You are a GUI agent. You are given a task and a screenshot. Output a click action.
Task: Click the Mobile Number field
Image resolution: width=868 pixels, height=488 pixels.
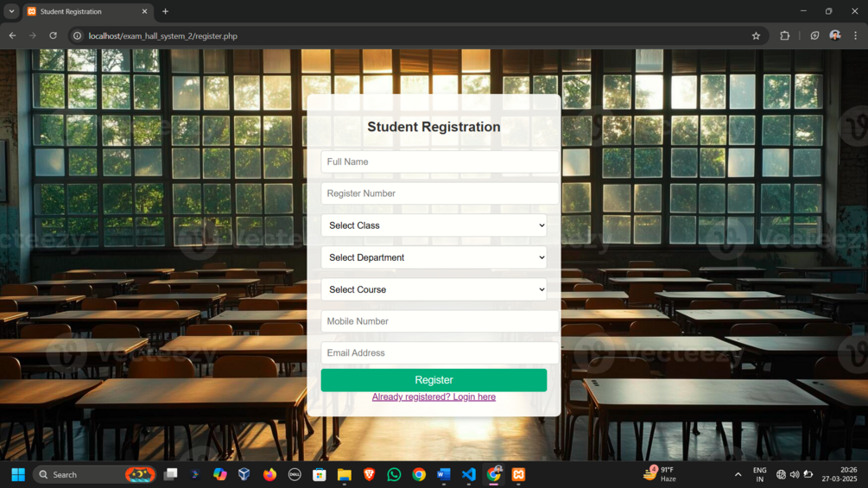point(440,321)
